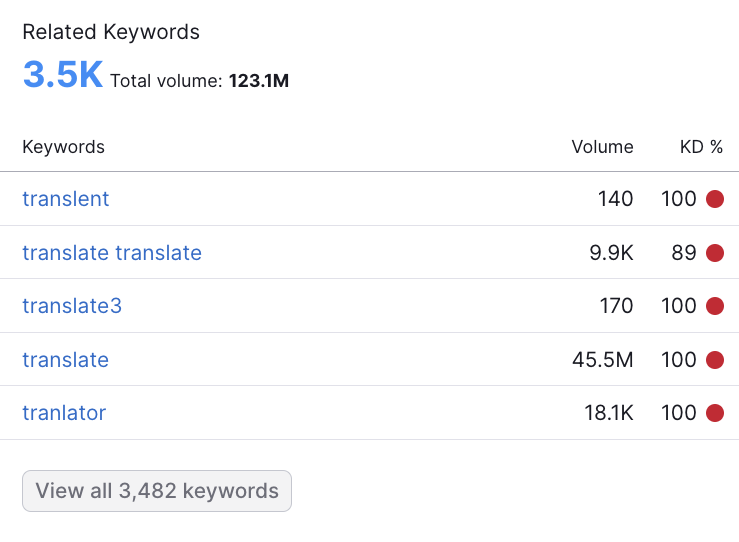Open the 'translent' keyword link
Image resolution: width=739 pixels, height=542 pixels.
point(66,199)
